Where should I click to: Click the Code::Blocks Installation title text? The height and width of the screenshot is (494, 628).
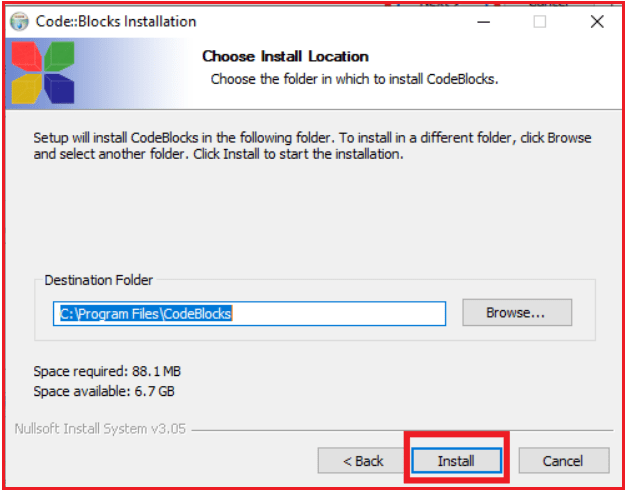pos(116,22)
